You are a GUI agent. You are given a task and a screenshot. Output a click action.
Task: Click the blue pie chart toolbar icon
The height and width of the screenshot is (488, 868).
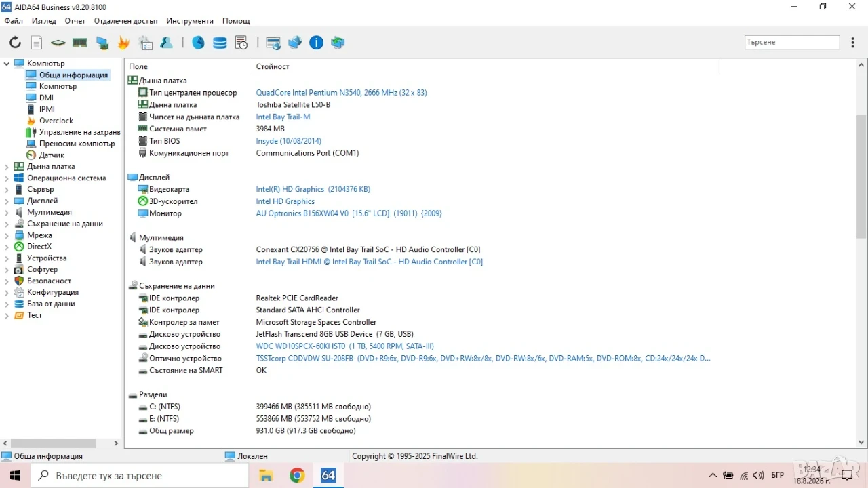click(x=198, y=43)
